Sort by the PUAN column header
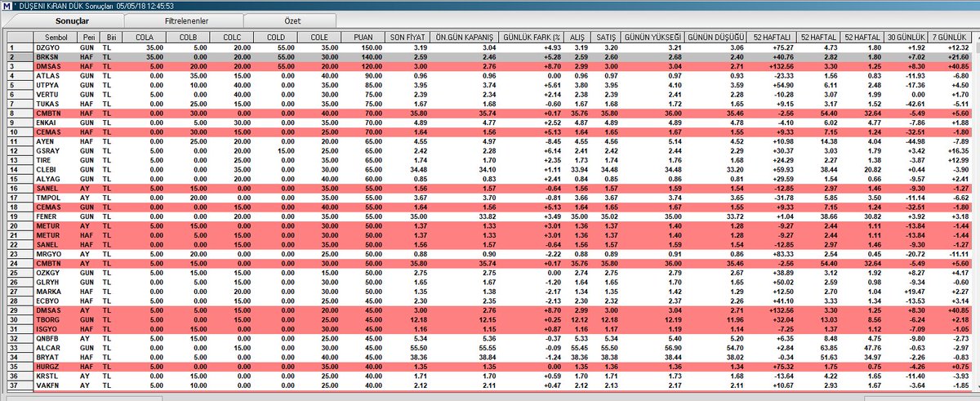Screen dimensions: 980x401 point(363,38)
